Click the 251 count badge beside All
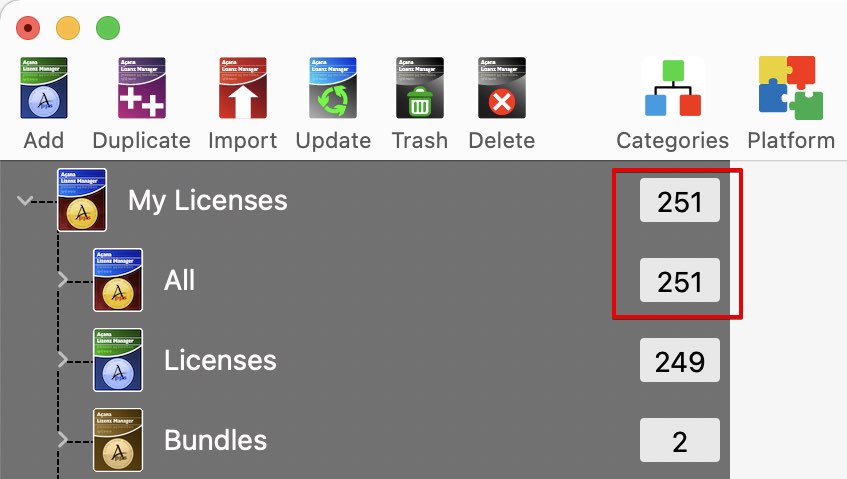This screenshot has height=479, width=847. click(680, 282)
